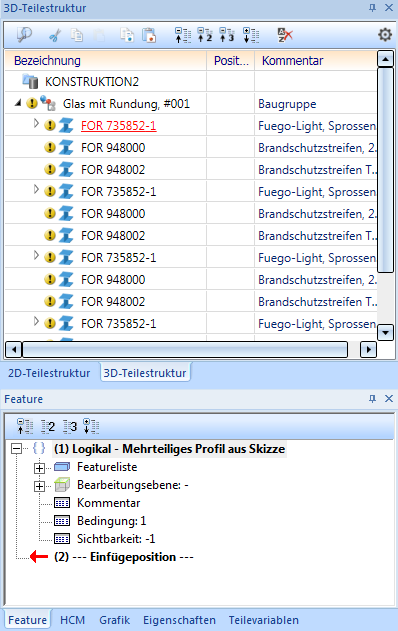Expand all levels in Feature toolbar
The height and width of the screenshot is (631, 398).
[x=91, y=426]
